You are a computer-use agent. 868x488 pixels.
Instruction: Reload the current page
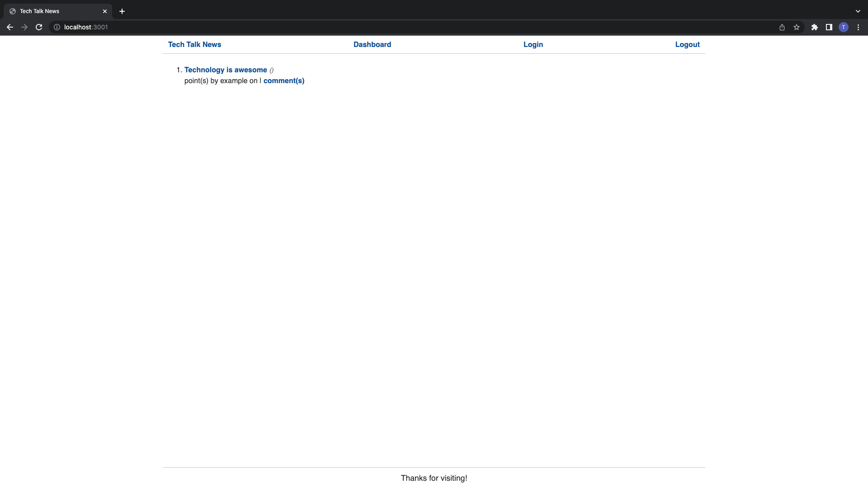click(x=39, y=27)
